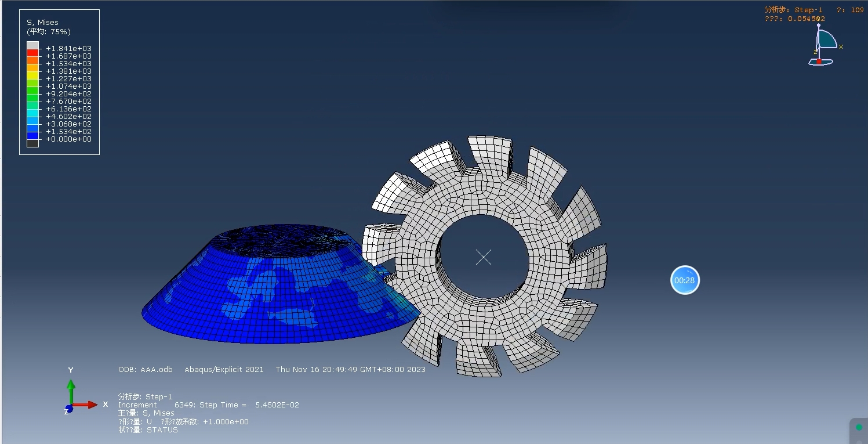Image resolution: width=868 pixels, height=444 pixels.
Task: Click the minimum value +0.000e+00 in legend
Action: (x=69, y=139)
